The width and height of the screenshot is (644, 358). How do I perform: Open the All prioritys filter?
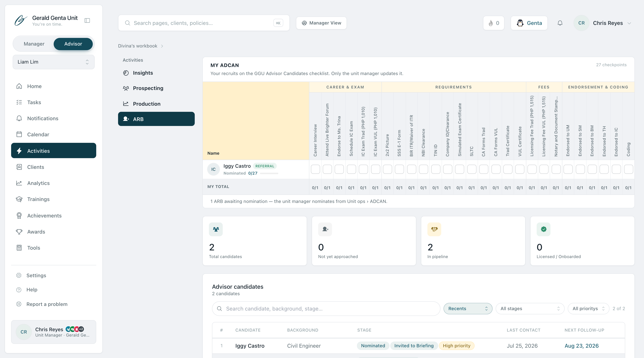click(x=588, y=309)
